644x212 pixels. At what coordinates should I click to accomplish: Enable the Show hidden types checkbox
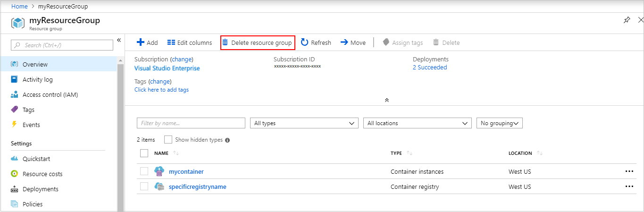(x=168, y=140)
